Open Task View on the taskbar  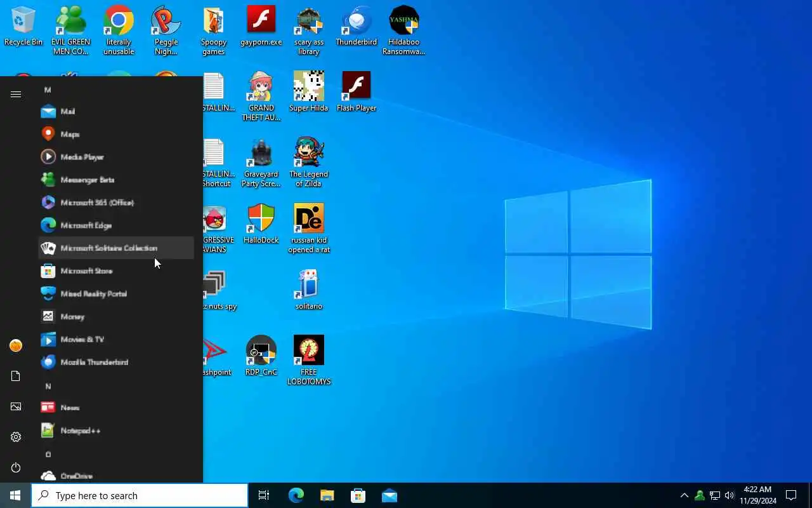click(x=264, y=495)
